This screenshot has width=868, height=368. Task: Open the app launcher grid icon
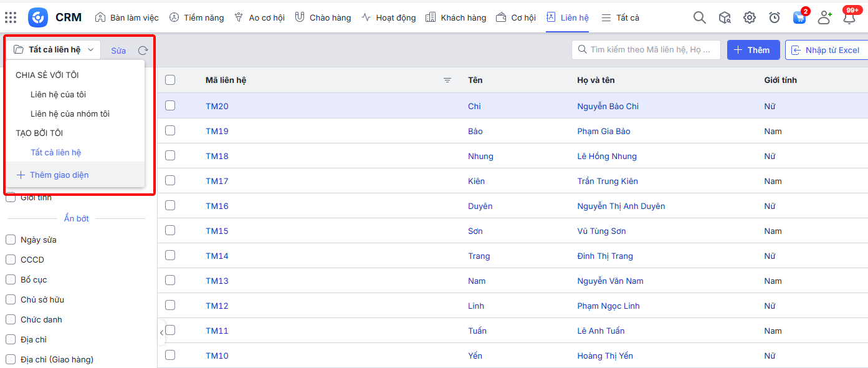11,17
